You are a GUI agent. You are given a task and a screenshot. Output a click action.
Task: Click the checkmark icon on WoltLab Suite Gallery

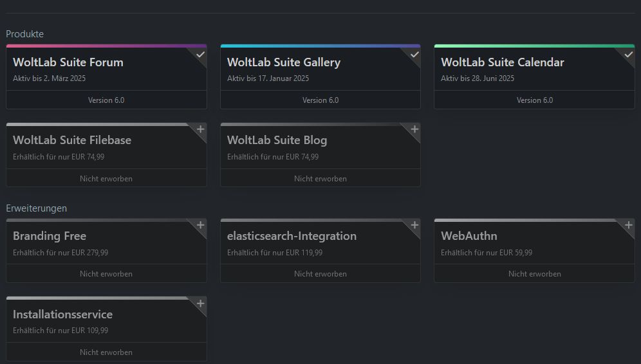[414, 55]
